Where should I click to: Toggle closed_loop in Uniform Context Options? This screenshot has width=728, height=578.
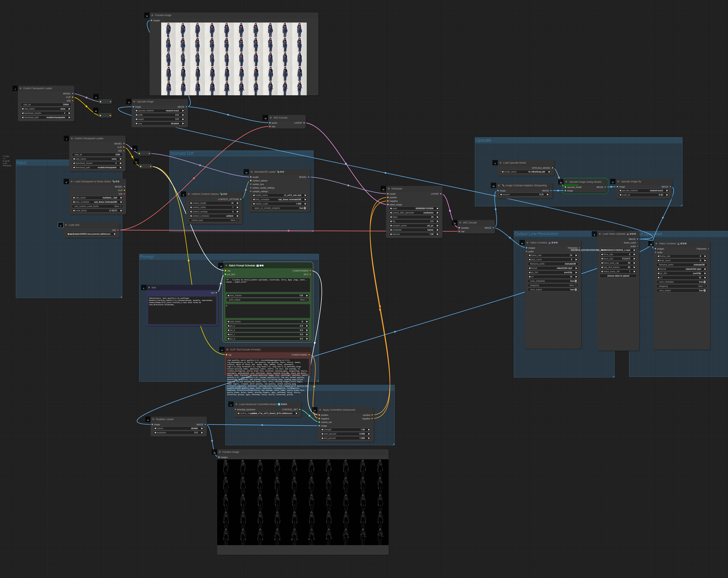pyautogui.click(x=237, y=220)
